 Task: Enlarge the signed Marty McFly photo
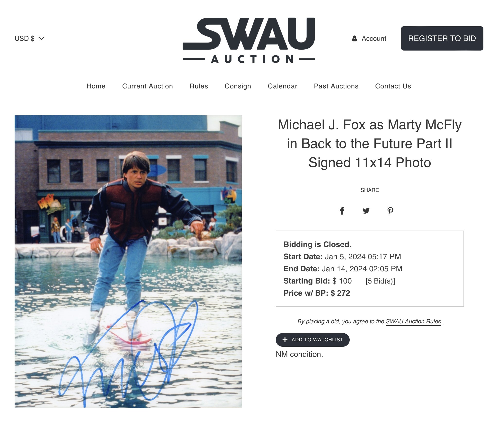128,261
